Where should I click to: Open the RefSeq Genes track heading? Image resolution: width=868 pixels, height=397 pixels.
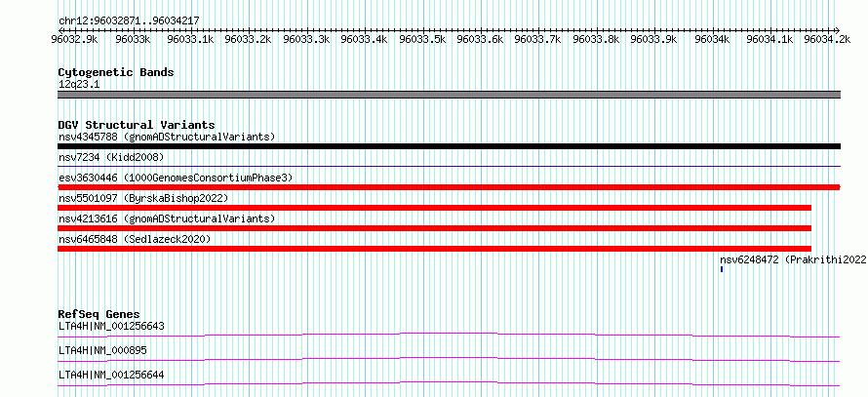[x=99, y=314]
